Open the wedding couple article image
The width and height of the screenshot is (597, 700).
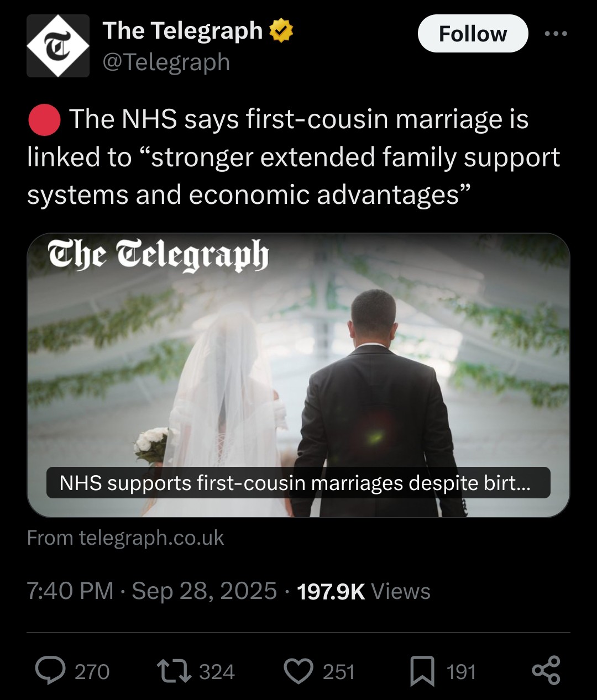tap(298, 375)
